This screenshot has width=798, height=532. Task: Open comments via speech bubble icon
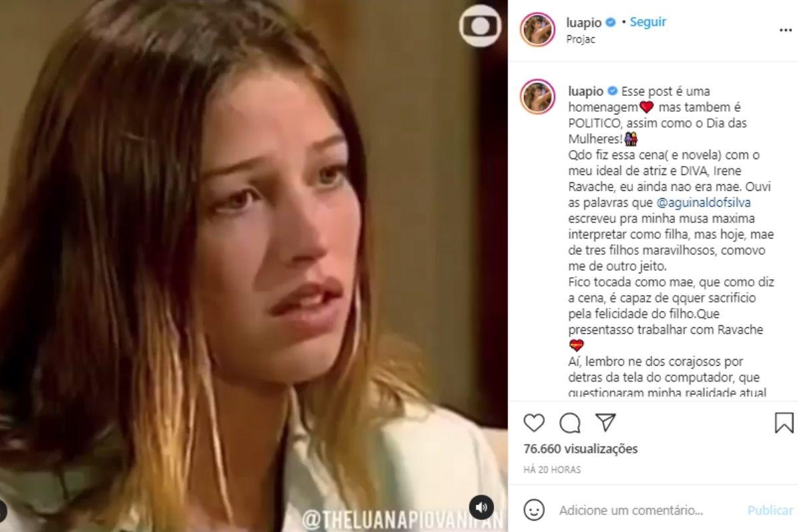[570, 423]
